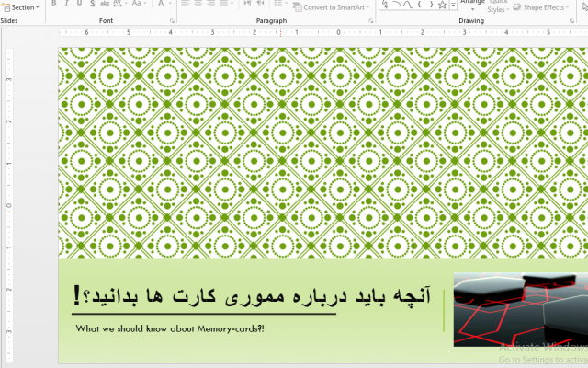
Task: Click the Font Color A icon
Action: pyautogui.click(x=161, y=4)
